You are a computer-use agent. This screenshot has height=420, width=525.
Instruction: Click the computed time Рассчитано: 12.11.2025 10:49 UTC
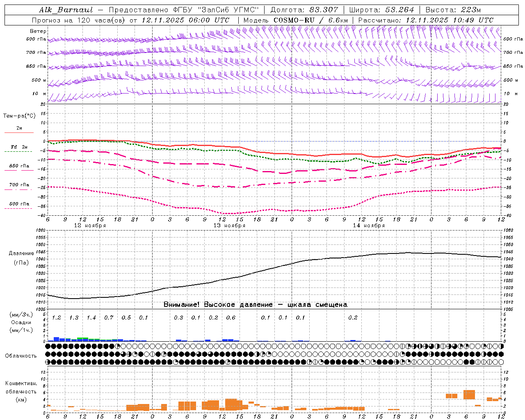(x=426, y=20)
